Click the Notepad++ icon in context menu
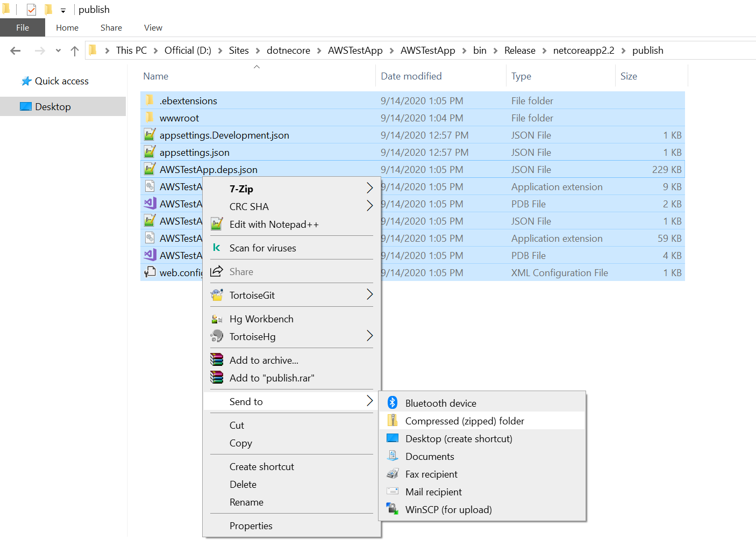The width and height of the screenshot is (756, 541). (217, 224)
